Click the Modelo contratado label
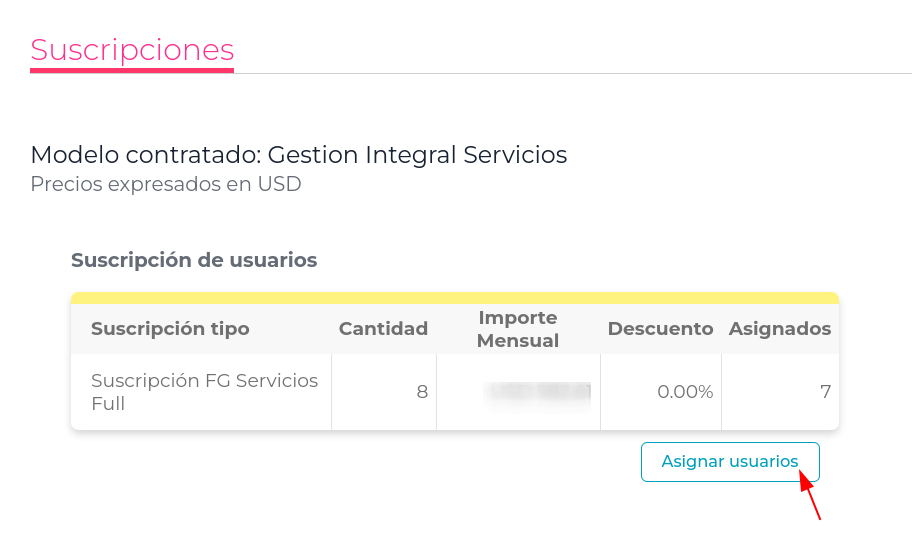912x540 pixels. coord(147,155)
